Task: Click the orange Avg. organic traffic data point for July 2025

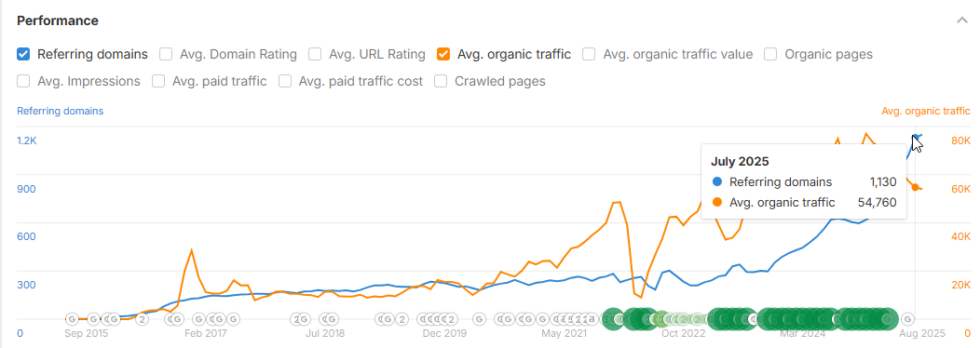Action: [916, 187]
